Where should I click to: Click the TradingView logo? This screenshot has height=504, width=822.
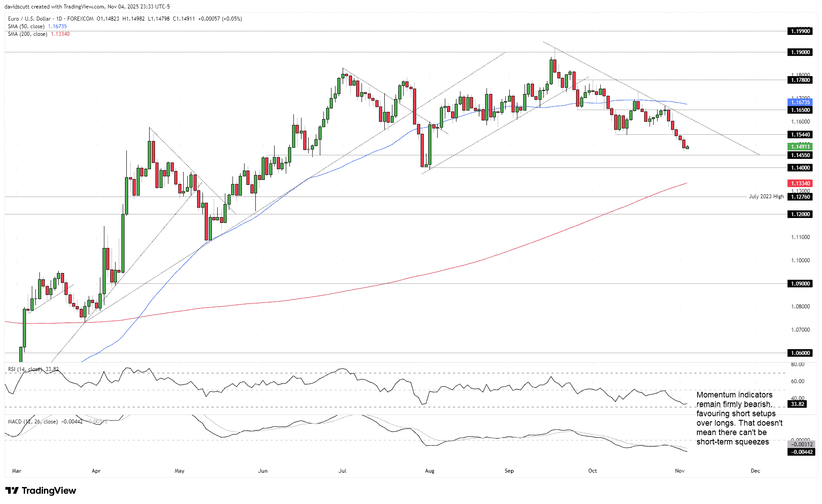40,491
